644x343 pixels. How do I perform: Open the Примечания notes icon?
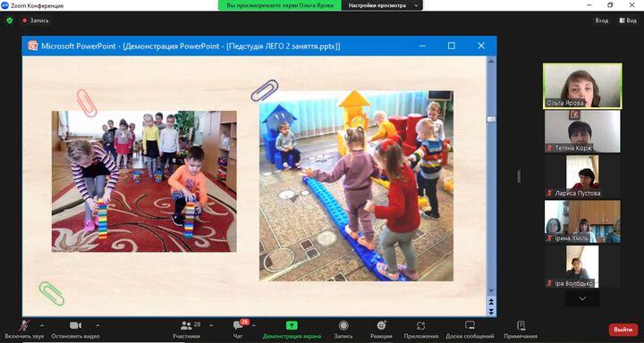tap(521, 325)
